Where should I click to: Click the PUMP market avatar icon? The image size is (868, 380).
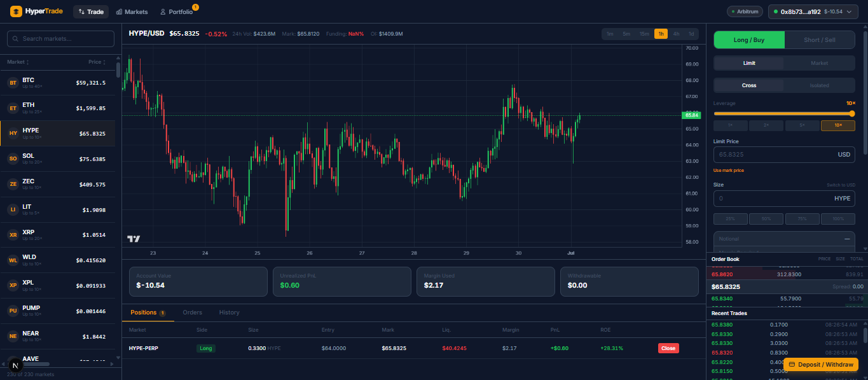pyautogui.click(x=13, y=311)
